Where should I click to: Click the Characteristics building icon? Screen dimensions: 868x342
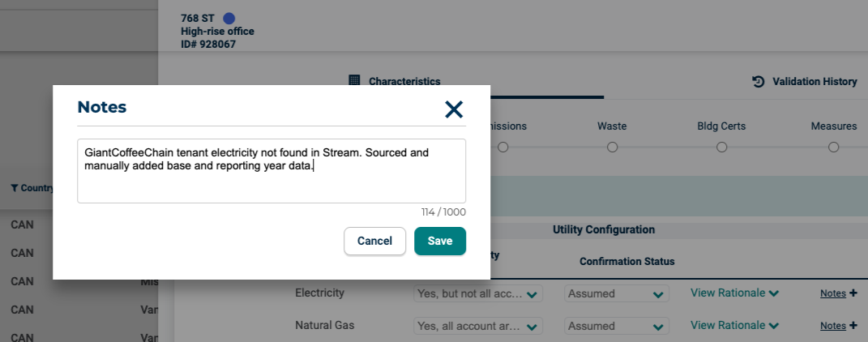click(354, 81)
